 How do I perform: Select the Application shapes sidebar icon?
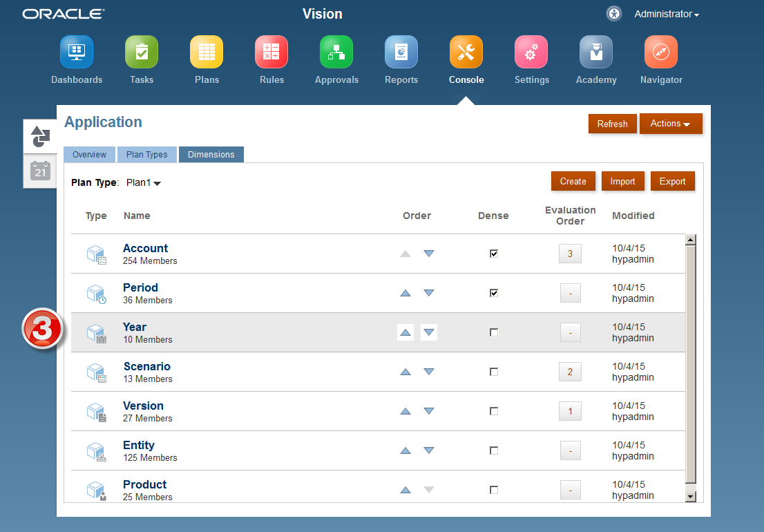tap(41, 136)
